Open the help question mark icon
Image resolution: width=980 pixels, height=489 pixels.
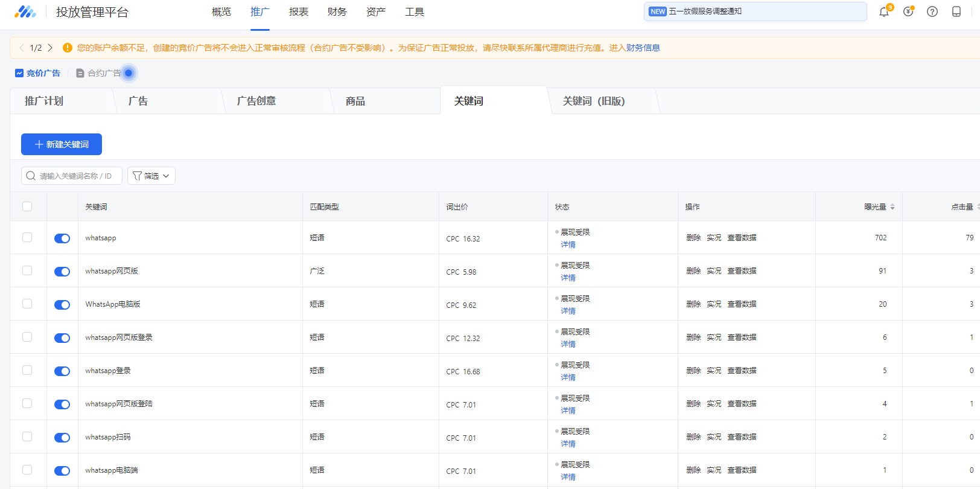(932, 11)
